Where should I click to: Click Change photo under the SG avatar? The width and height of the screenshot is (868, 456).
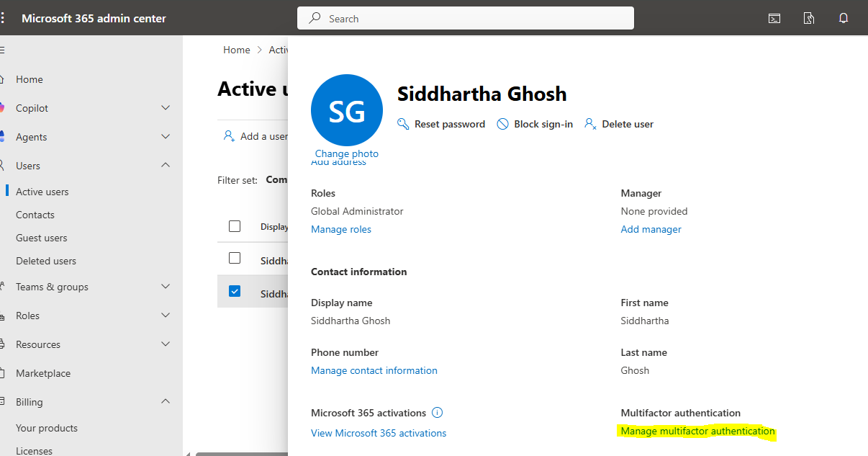(x=346, y=153)
